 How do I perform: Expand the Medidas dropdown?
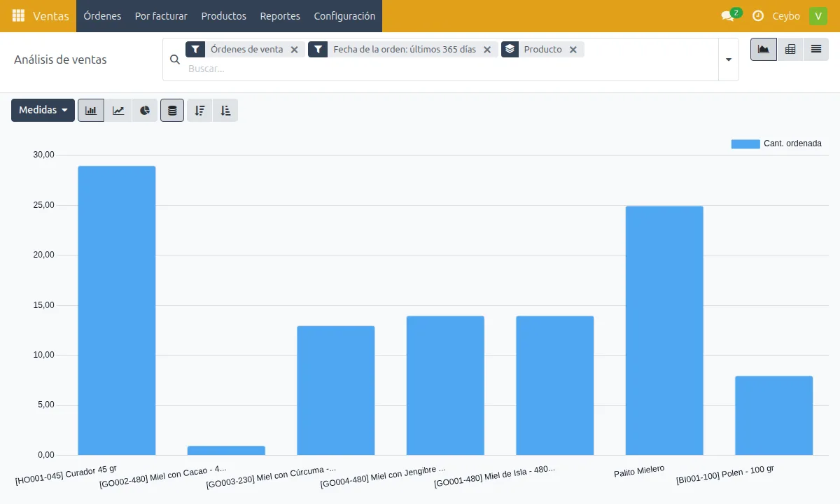point(43,111)
